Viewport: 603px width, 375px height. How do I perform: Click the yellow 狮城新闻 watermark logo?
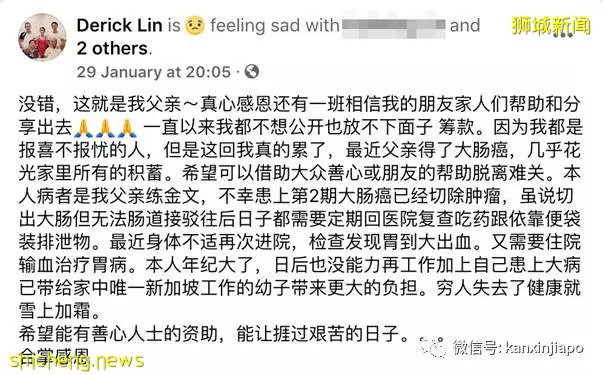551,26
